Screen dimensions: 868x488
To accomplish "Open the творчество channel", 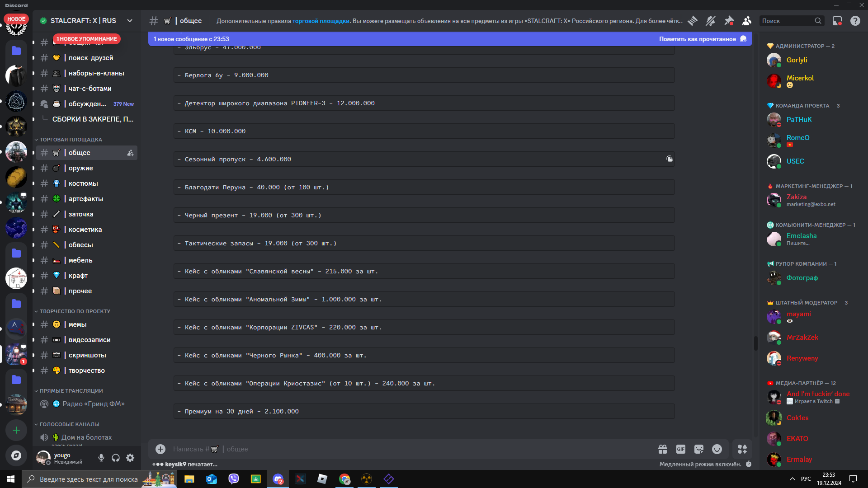I will [x=87, y=371].
